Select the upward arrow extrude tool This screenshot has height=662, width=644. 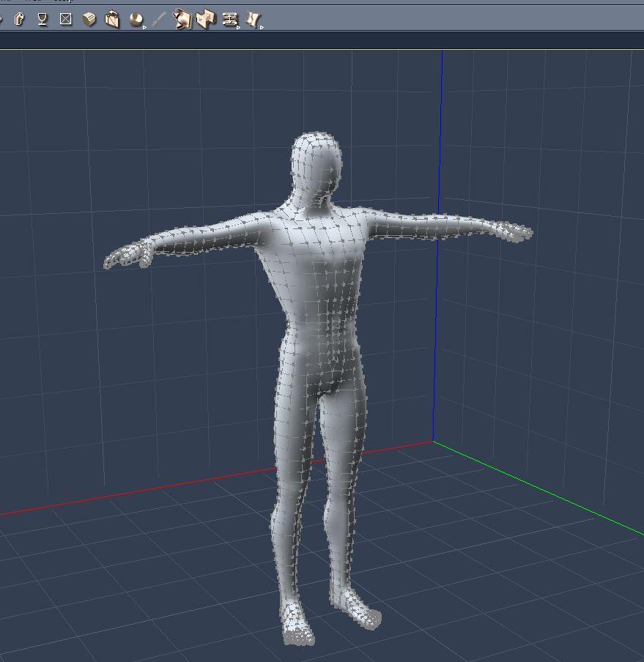point(19,19)
